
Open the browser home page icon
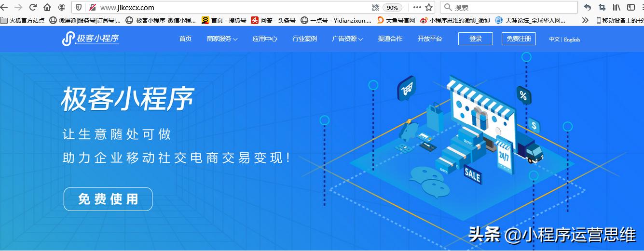(x=47, y=7)
